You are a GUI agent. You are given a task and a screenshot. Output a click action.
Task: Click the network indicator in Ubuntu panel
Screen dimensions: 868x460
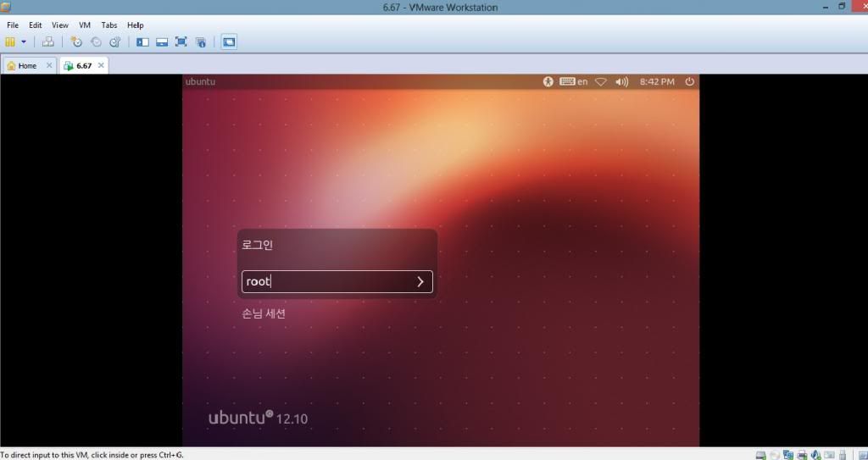pos(601,81)
